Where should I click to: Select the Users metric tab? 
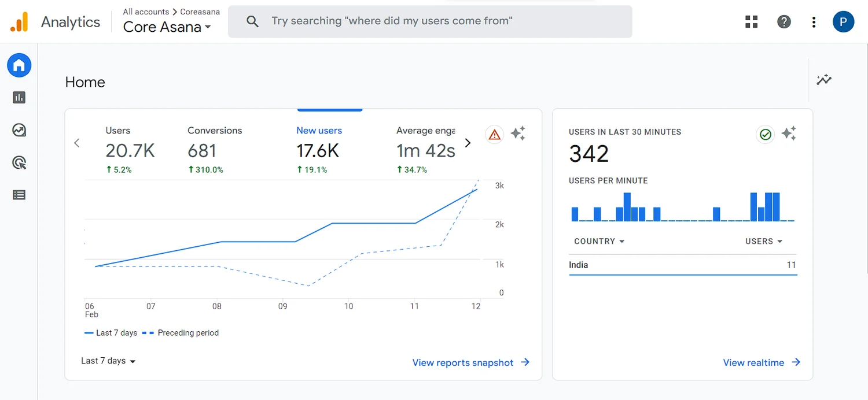click(x=130, y=150)
